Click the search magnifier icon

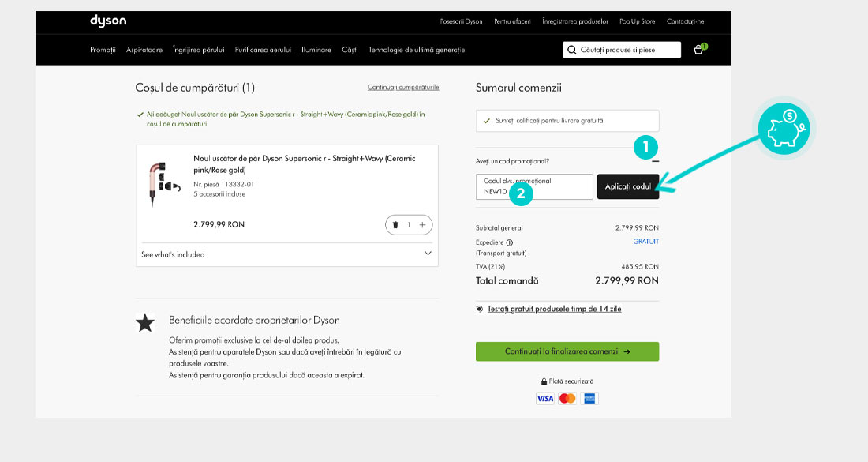pyautogui.click(x=571, y=50)
